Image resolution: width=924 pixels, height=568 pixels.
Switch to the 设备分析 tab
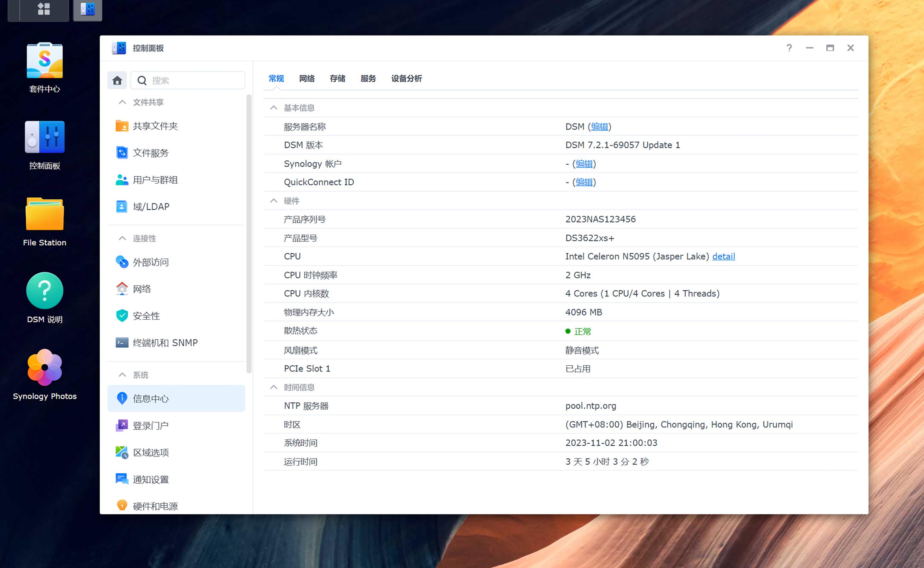407,79
